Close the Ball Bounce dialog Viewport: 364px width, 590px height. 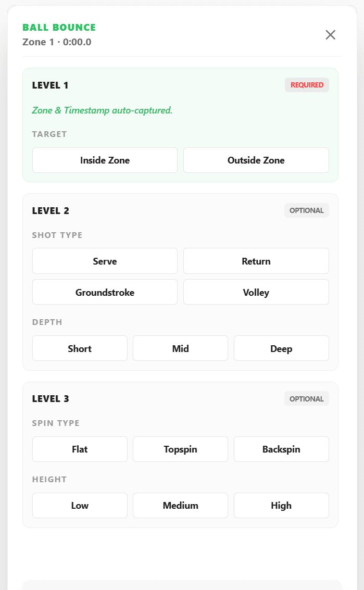[330, 34]
